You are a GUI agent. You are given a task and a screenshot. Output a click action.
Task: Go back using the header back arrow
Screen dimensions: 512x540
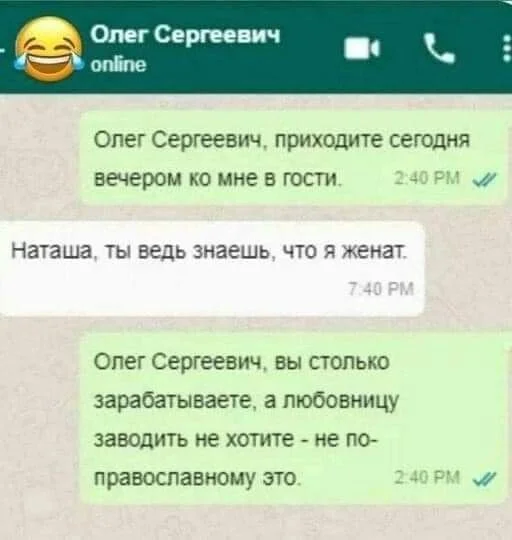pos(3,50)
